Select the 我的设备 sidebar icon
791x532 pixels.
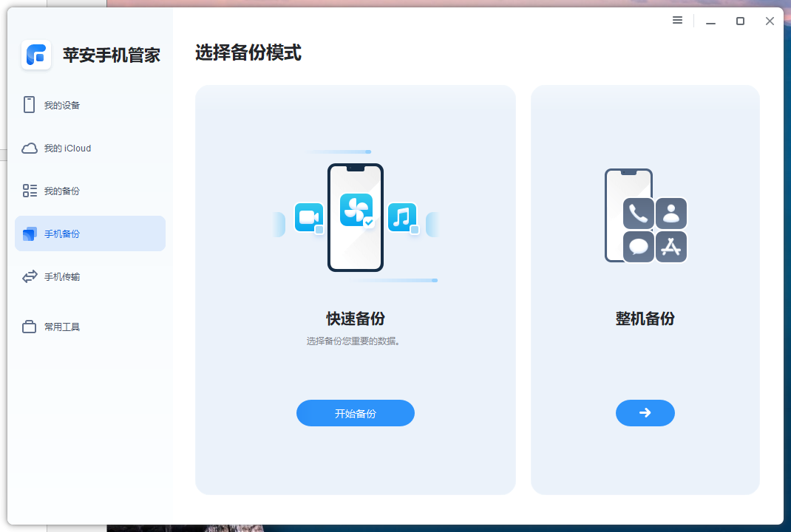click(30, 105)
